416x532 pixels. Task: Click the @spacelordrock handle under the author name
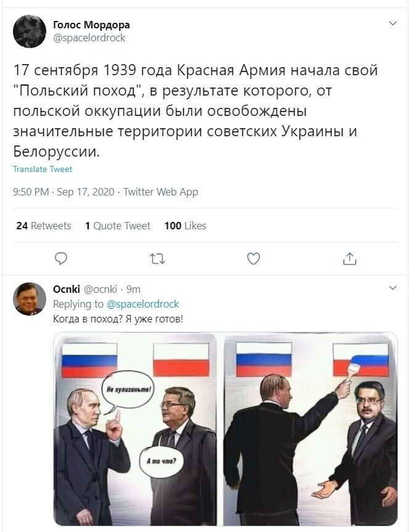(x=89, y=38)
